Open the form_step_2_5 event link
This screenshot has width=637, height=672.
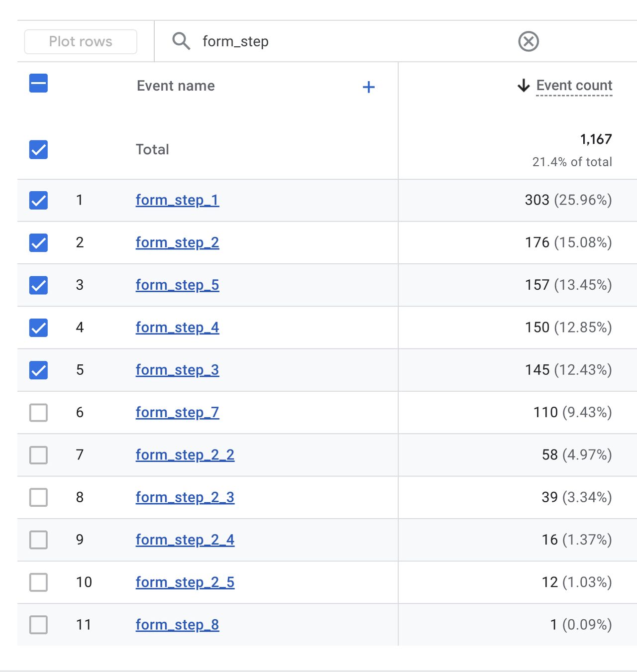pyautogui.click(x=185, y=582)
